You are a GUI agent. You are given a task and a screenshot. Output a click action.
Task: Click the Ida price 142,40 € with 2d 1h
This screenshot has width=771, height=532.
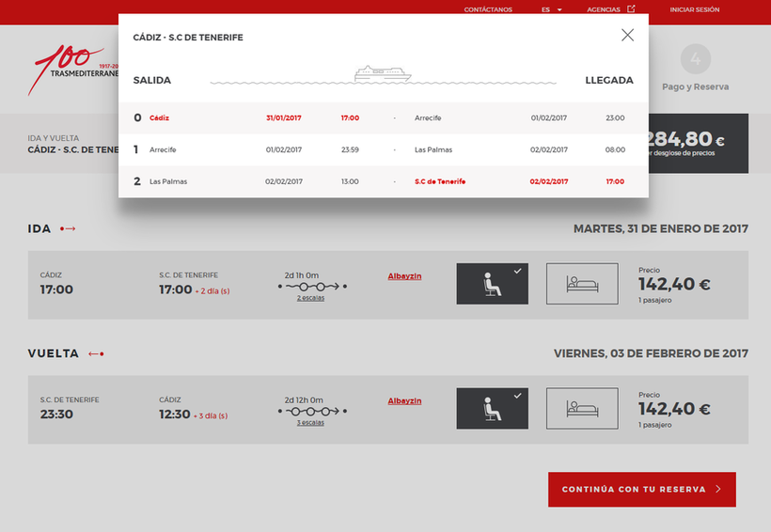(674, 284)
